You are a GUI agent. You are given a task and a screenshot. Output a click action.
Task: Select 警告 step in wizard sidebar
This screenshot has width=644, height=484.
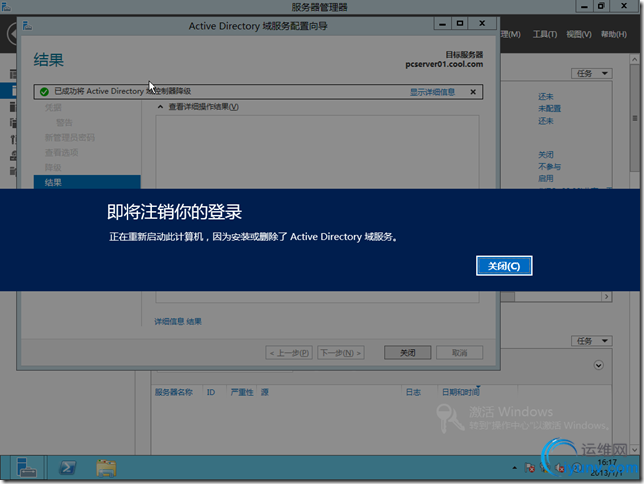point(64,122)
